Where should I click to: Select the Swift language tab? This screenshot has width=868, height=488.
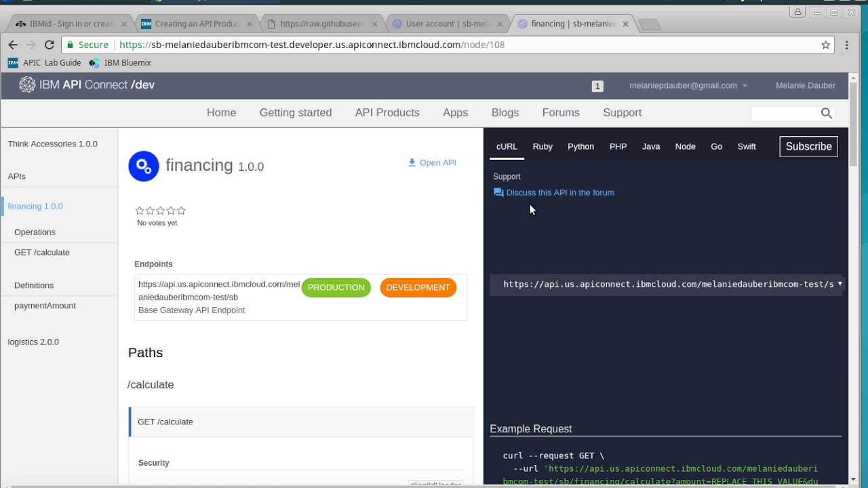click(747, 146)
